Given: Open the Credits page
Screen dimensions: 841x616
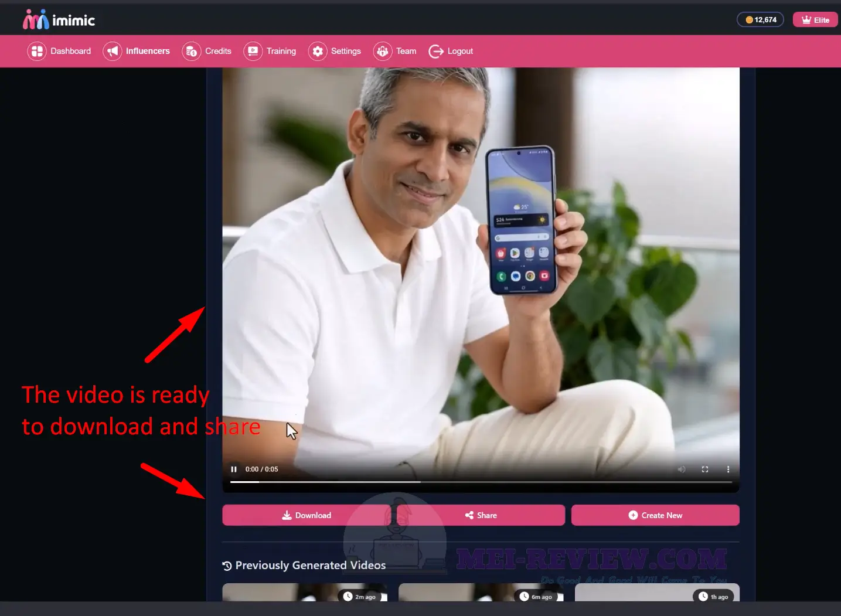Looking at the screenshot, I should tap(207, 51).
